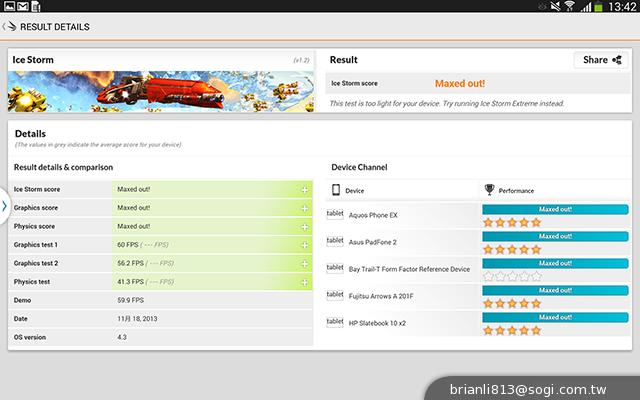Expand the Physics score plus icon

coord(304,226)
